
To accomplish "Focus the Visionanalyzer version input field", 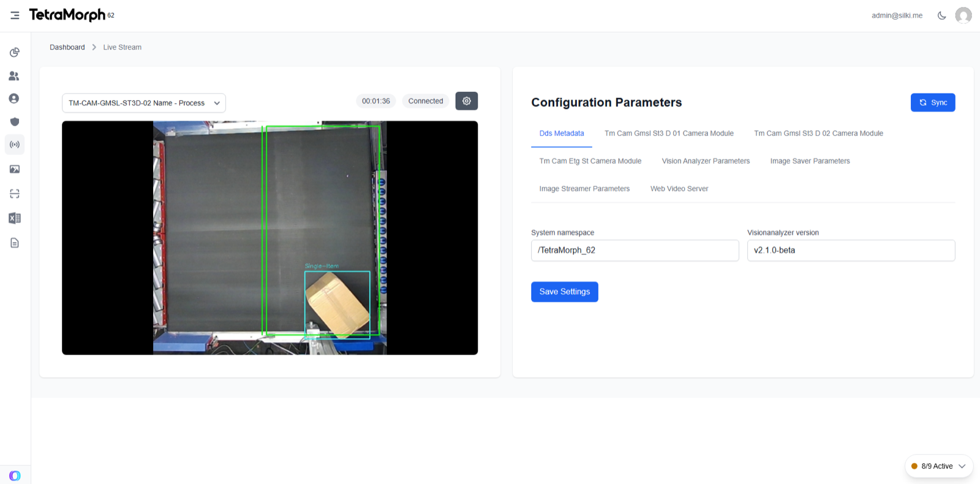I will coord(851,251).
